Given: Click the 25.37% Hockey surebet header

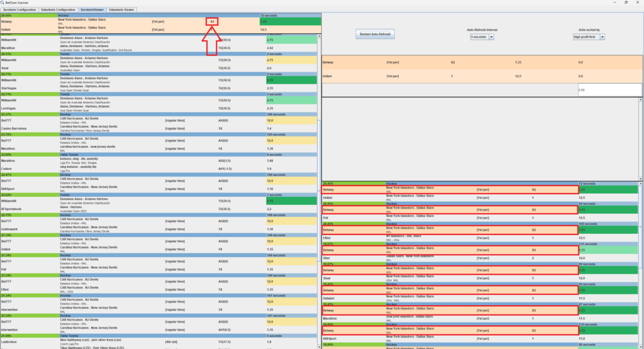Looking at the screenshot, I should 159,114.
